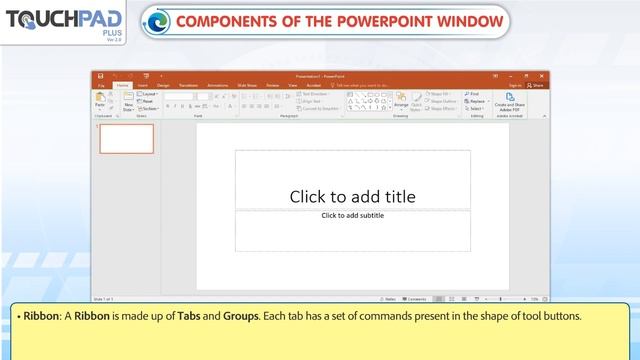This screenshot has height=360, width=640.
Task: Click the Notes button in the status bar
Action: point(388,299)
